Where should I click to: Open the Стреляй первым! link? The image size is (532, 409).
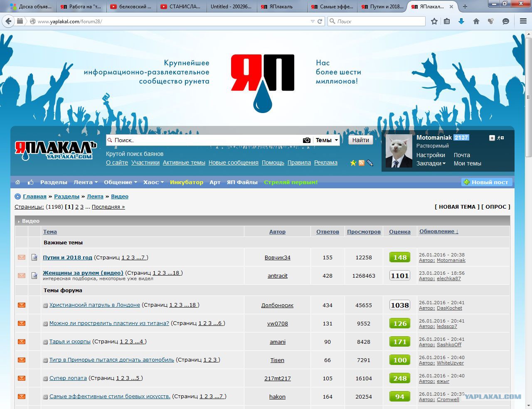pos(291,182)
